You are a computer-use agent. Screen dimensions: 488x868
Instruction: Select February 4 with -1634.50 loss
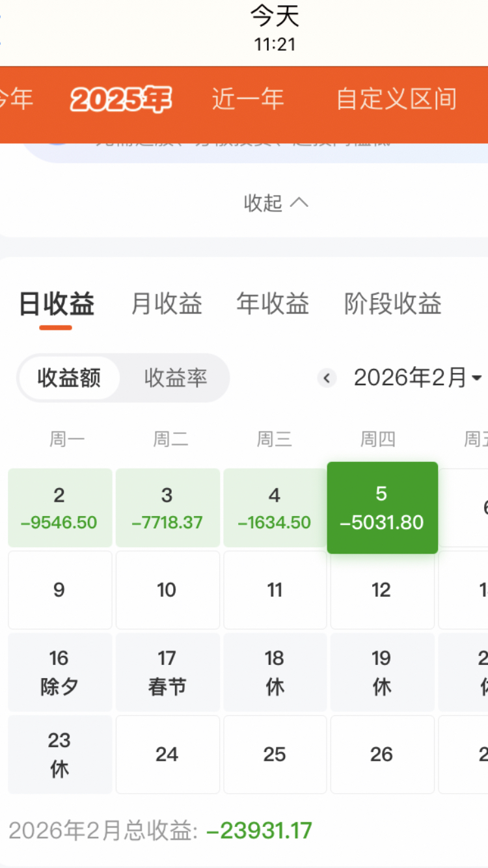pyautogui.click(x=275, y=508)
